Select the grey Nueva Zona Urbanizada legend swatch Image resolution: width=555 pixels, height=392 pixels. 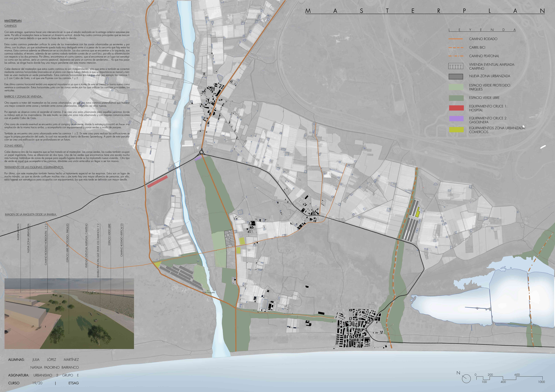tap(456, 77)
